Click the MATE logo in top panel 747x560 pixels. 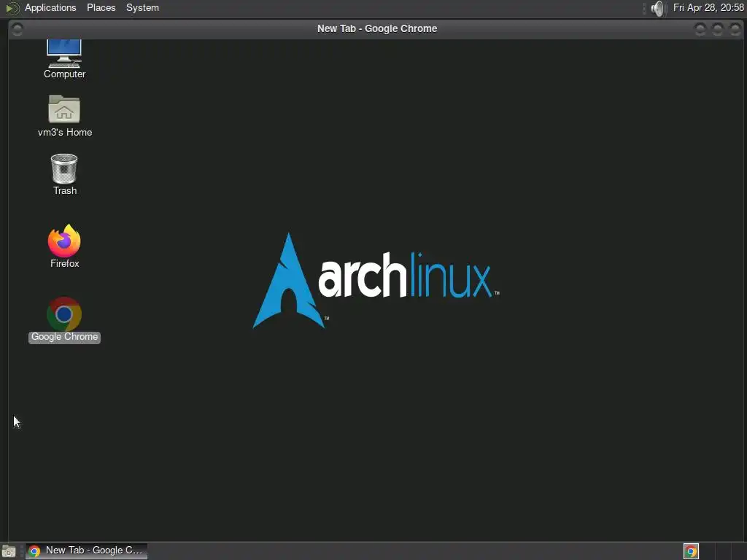12,8
